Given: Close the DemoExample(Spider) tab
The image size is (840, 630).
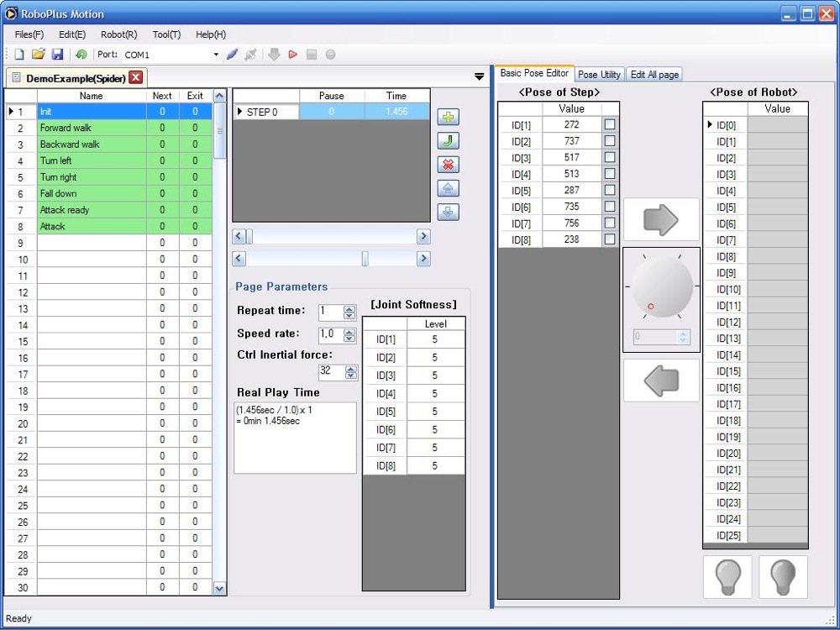Looking at the screenshot, I should coord(136,77).
